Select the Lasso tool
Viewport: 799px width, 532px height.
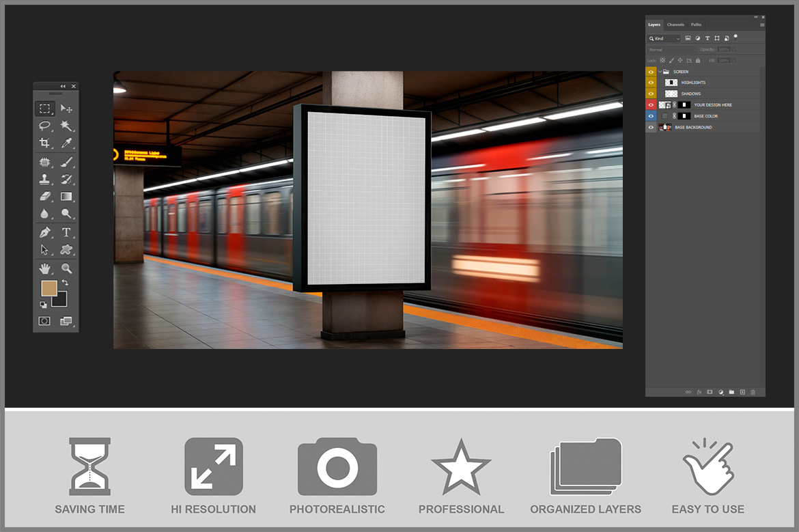pyautogui.click(x=44, y=126)
